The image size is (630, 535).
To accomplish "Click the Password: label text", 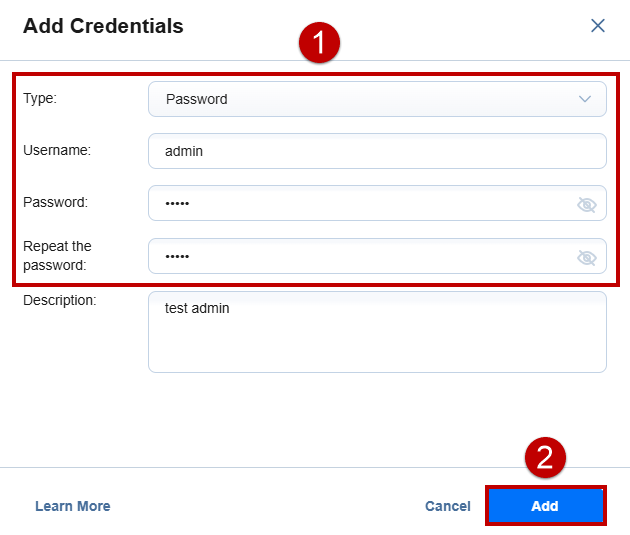I will tap(55, 202).
